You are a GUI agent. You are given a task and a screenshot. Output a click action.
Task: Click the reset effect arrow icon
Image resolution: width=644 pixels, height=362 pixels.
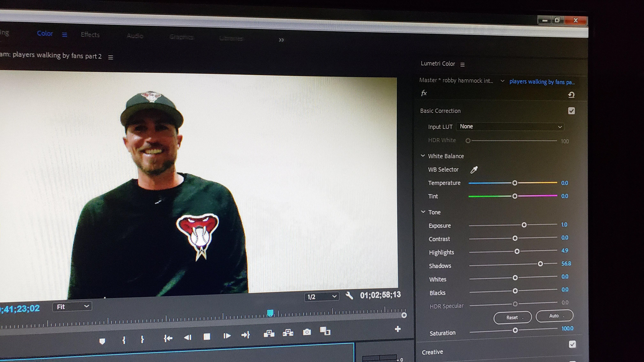tap(571, 95)
